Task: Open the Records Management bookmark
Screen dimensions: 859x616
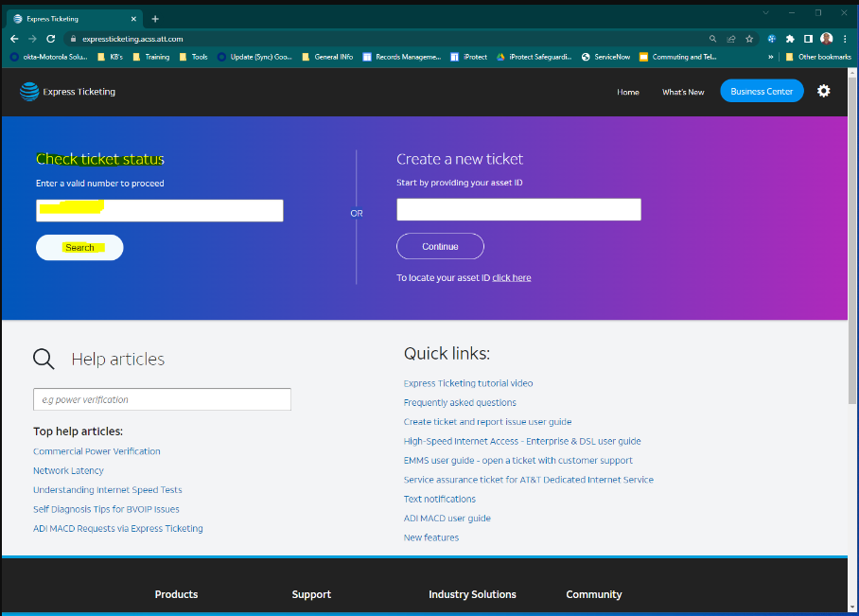Action: click(x=402, y=57)
